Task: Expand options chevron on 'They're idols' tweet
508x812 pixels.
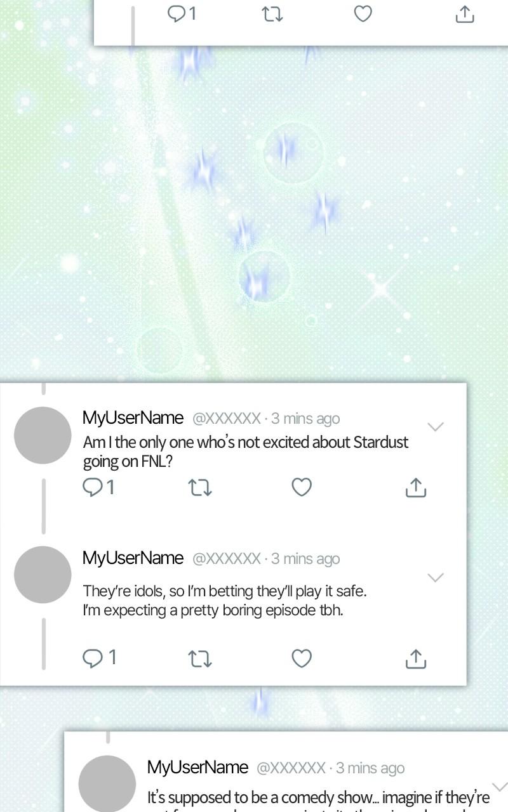Action: click(x=435, y=577)
